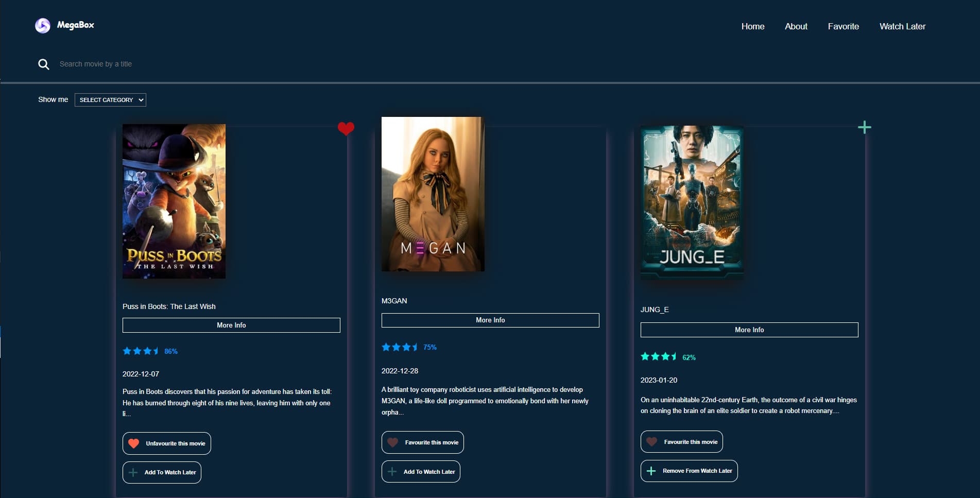980x498 pixels.
Task: Click the Puss in Boots description text
Action: pyautogui.click(x=227, y=403)
